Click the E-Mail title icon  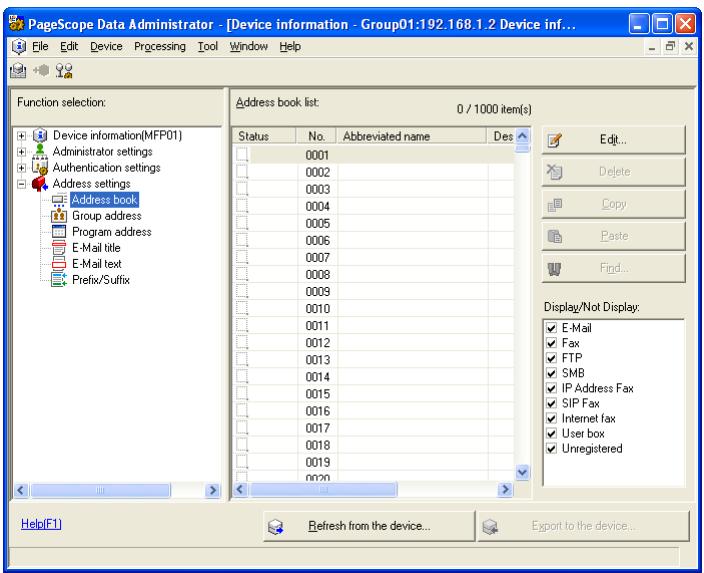(59, 247)
